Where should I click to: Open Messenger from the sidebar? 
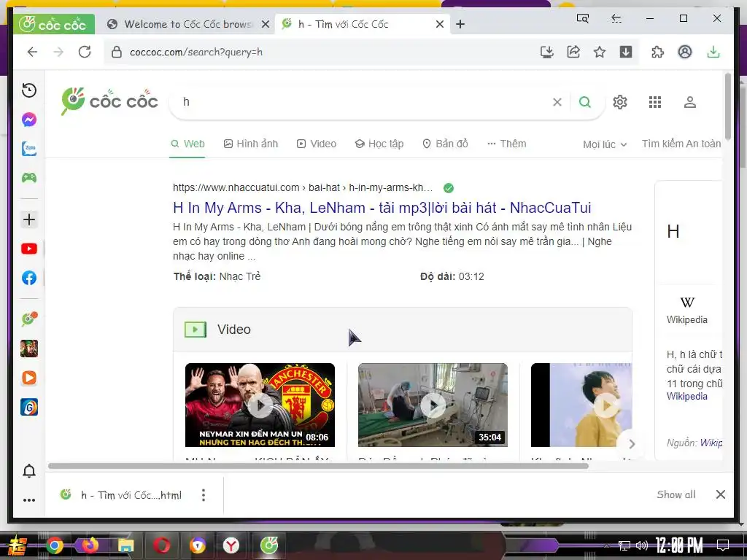click(x=29, y=120)
